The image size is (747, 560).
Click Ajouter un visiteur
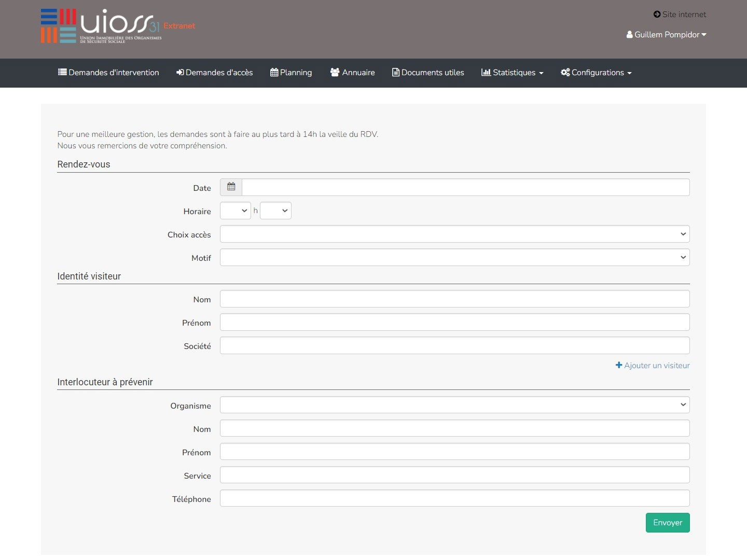pyautogui.click(x=653, y=366)
